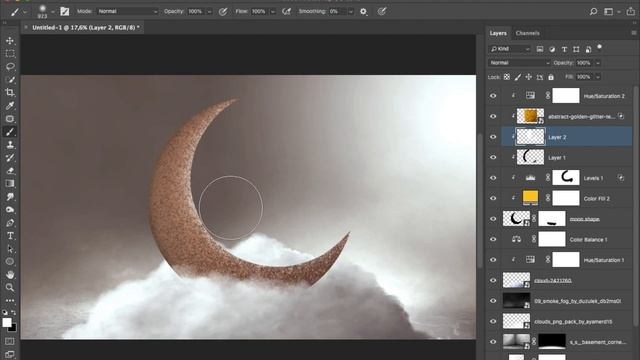Select the moon shape layer
This screenshot has width=640, height=360.
pos(584,219)
